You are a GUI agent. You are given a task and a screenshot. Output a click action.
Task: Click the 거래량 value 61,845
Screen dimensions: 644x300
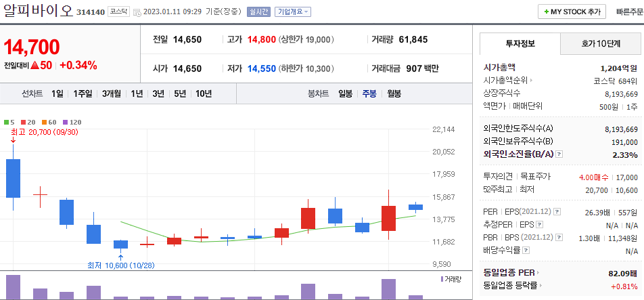(x=413, y=40)
